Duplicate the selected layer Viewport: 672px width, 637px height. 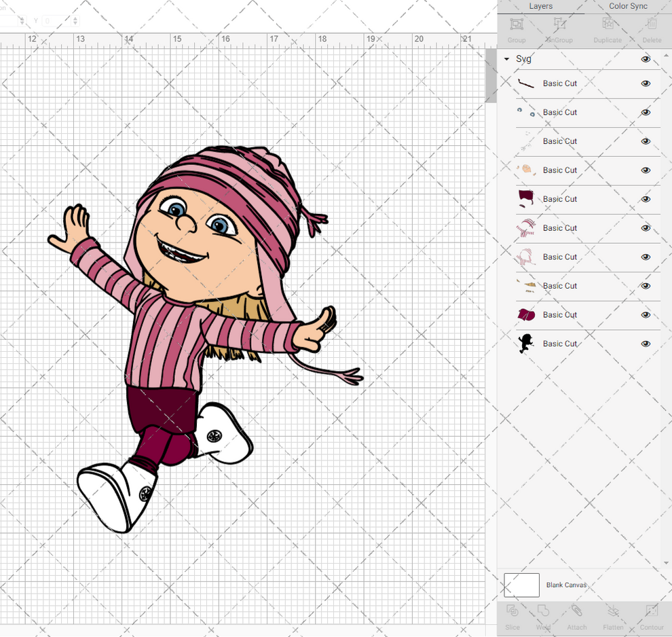click(x=608, y=27)
